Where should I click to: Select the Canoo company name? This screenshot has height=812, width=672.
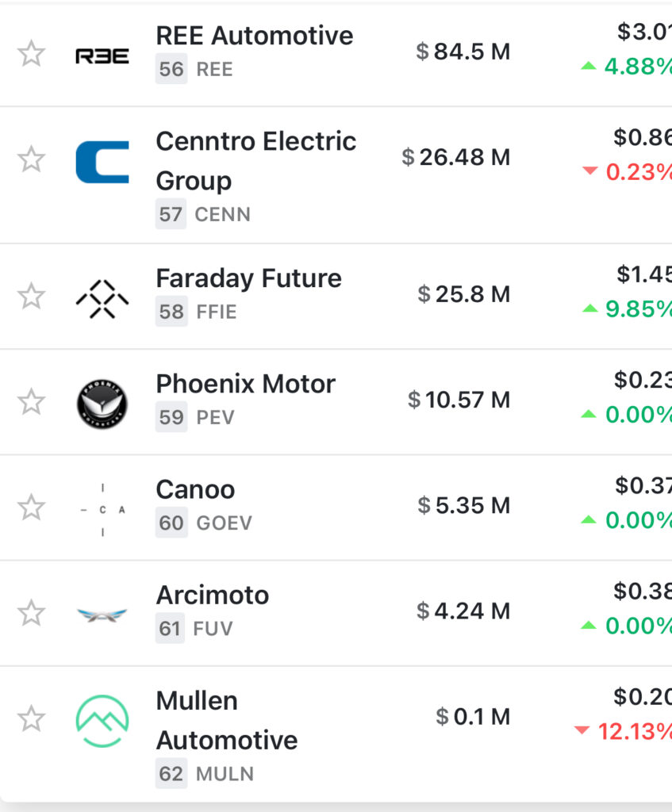coord(195,489)
